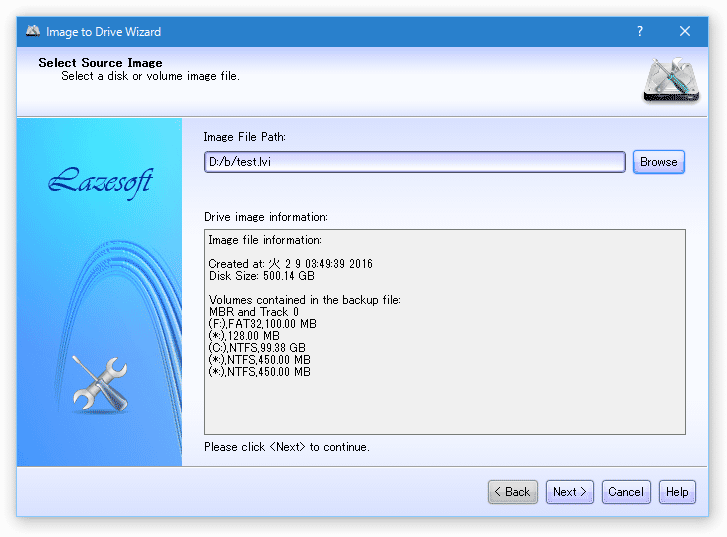Click "Volumes contained in the backup file" line
This screenshot has height=537, width=727.
click(x=305, y=300)
